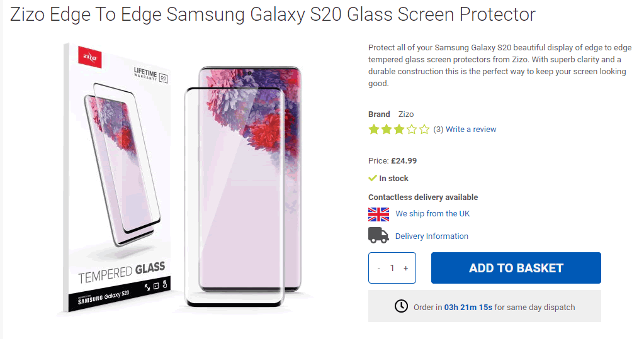Open the We ship from the UK link
The height and width of the screenshot is (339, 644).
coord(432,214)
